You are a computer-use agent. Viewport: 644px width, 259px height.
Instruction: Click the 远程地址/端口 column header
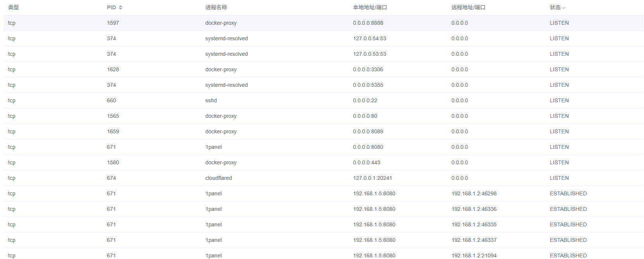coord(468,7)
